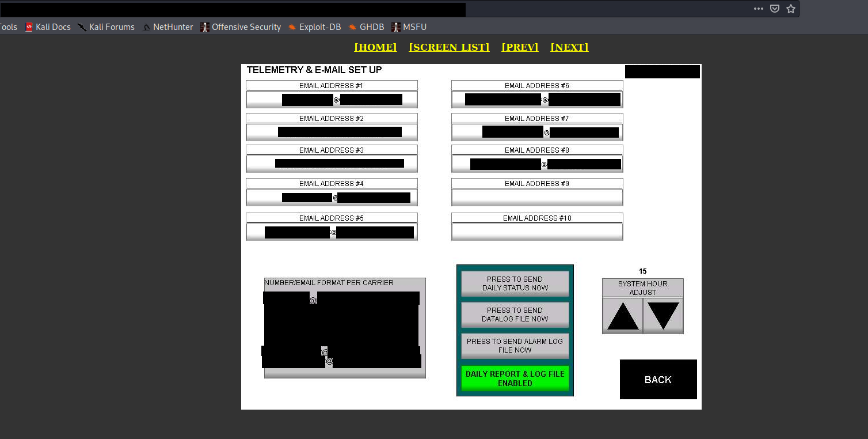Open the Pocket save icon

[775, 9]
